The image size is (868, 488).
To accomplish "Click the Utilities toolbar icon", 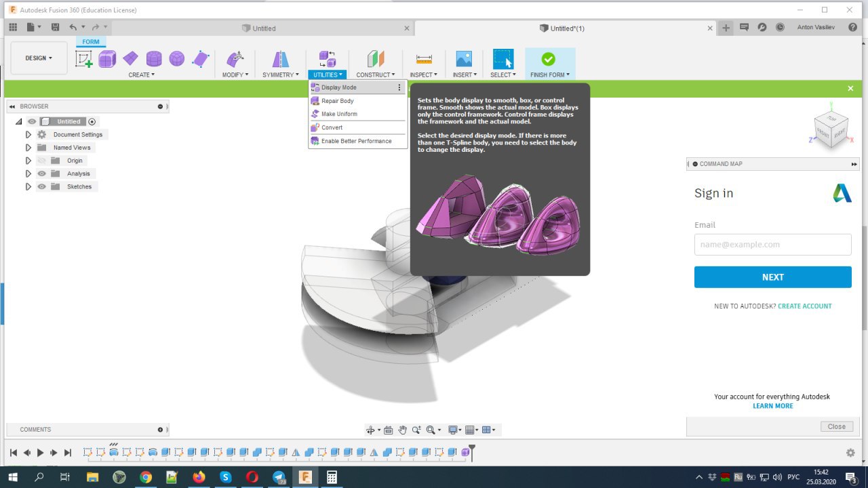I will (x=327, y=59).
